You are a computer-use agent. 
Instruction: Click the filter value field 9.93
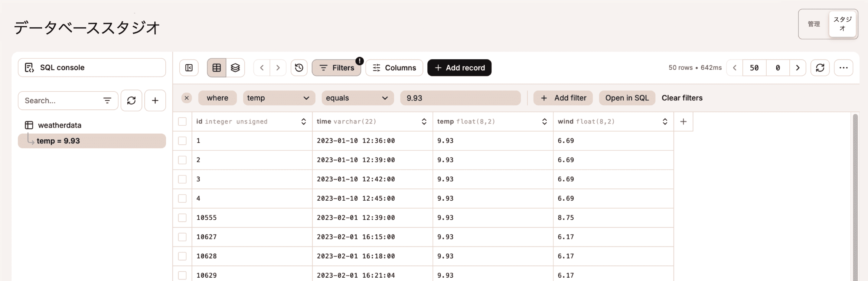[460, 98]
